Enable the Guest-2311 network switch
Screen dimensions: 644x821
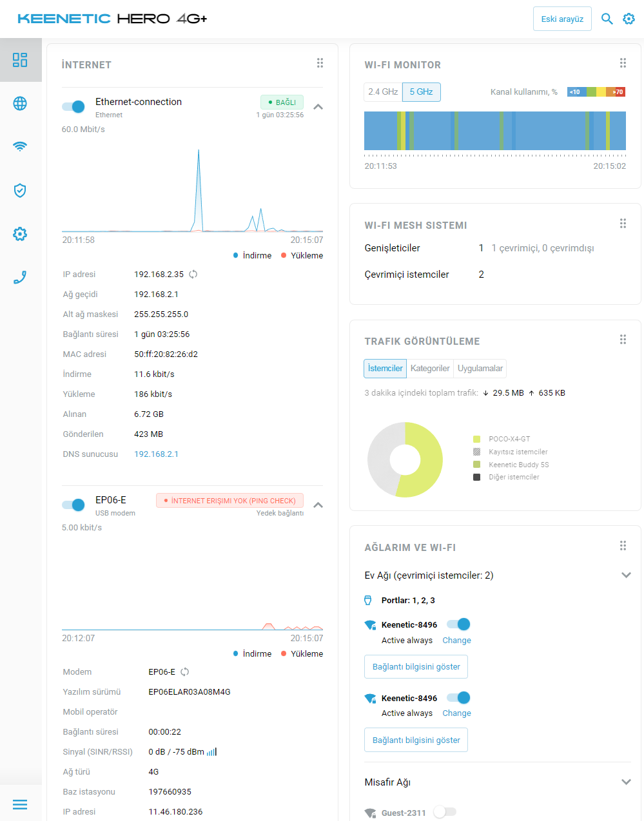pyautogui.click(x=444, y=812)
